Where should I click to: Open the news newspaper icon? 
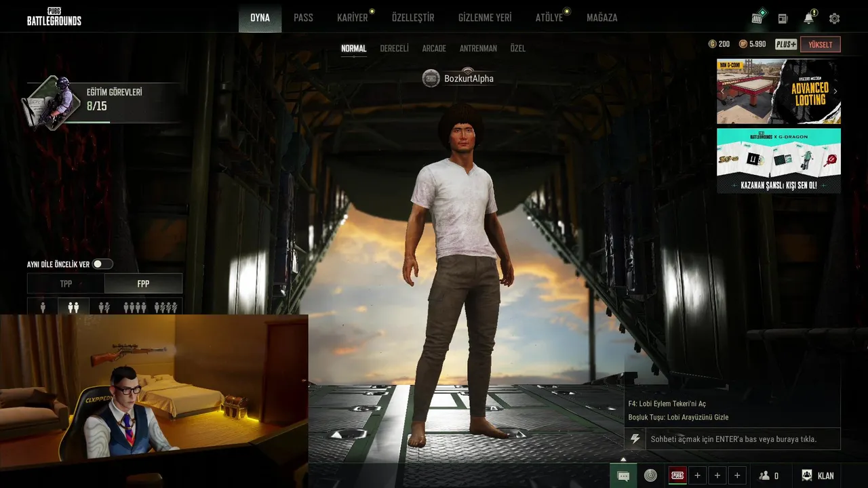click(783, 19)
